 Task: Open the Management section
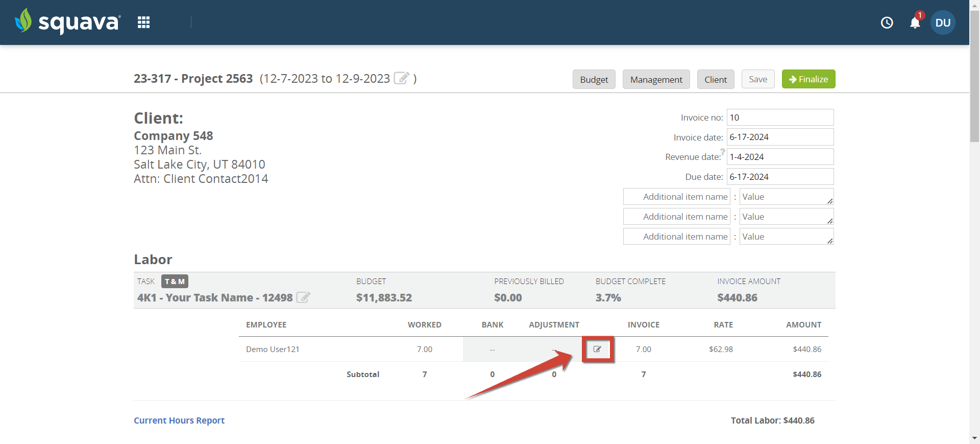click(656, 79)
